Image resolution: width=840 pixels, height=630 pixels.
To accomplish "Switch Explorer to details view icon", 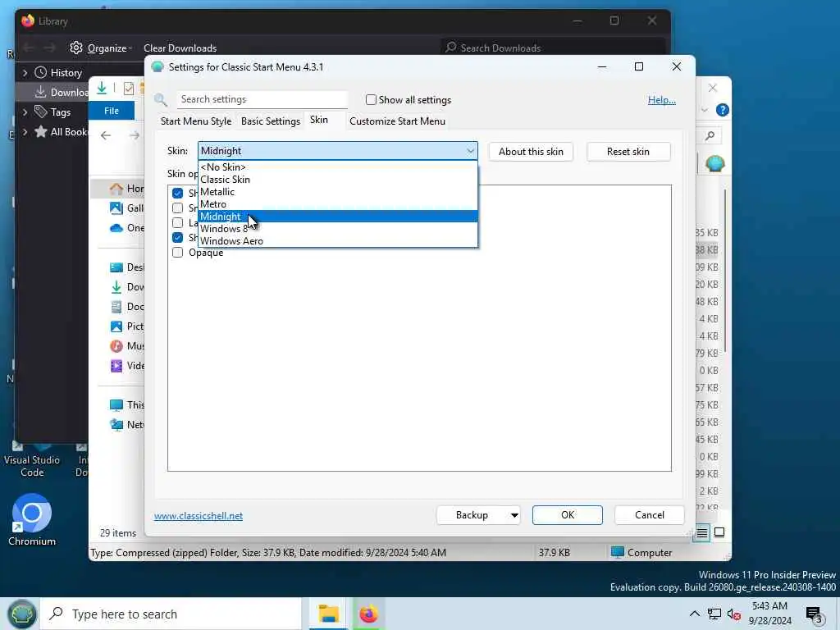I will coord(702,532).
